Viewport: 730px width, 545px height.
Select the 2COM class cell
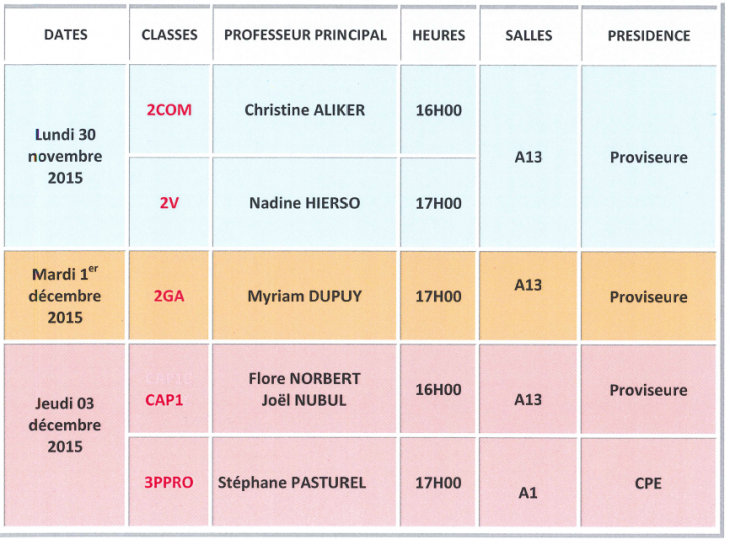(169, 110)
